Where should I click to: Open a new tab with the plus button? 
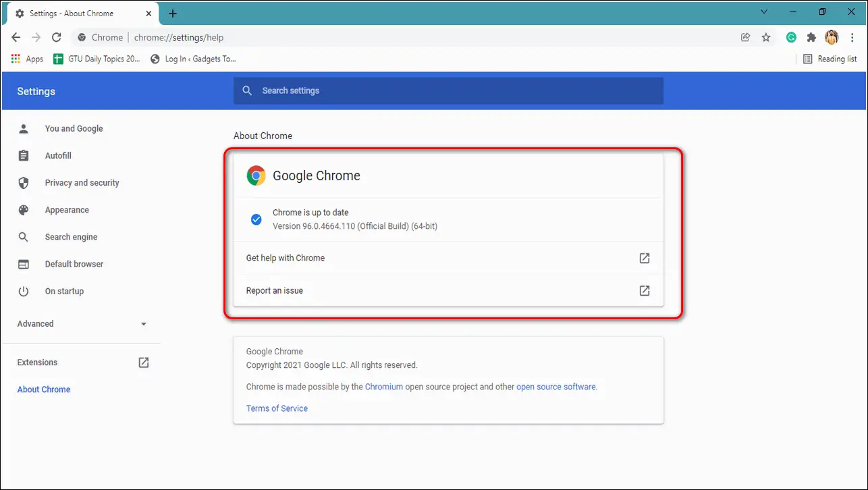pyautogui.click(x=173, y=13)
